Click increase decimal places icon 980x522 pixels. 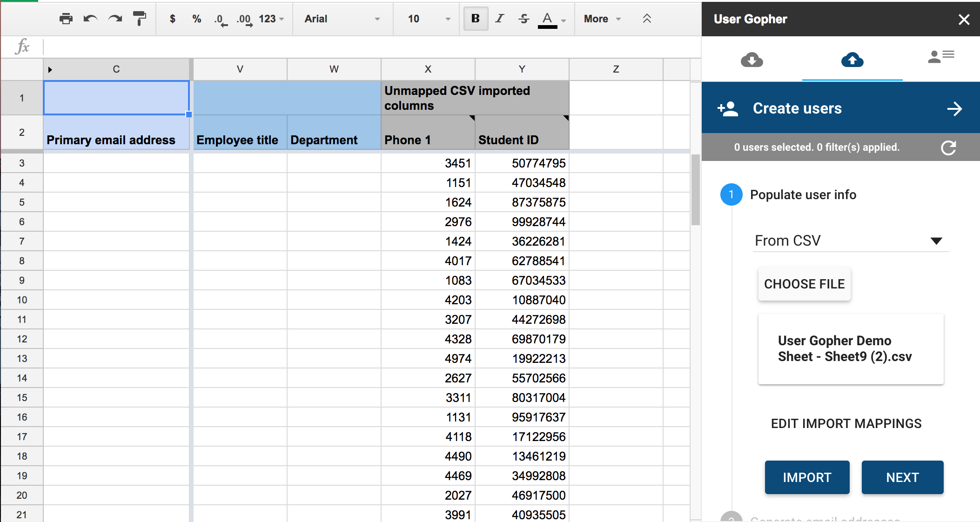(x=244, y=20)
